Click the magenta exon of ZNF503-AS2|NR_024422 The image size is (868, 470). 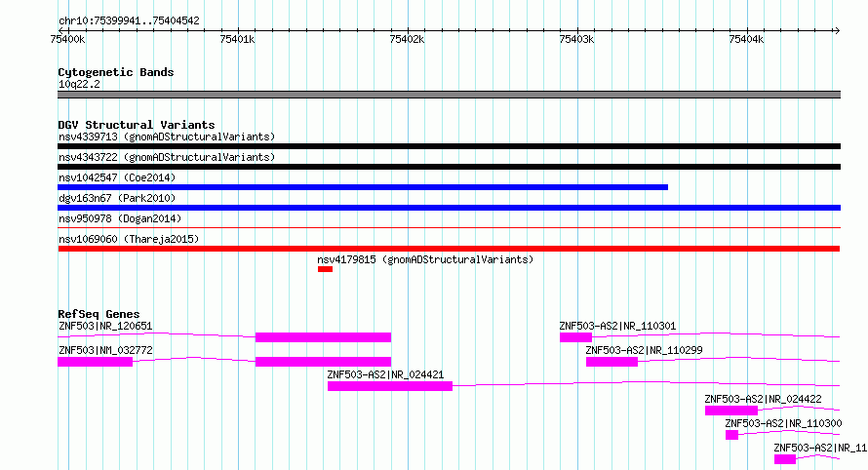coord(731,411)
